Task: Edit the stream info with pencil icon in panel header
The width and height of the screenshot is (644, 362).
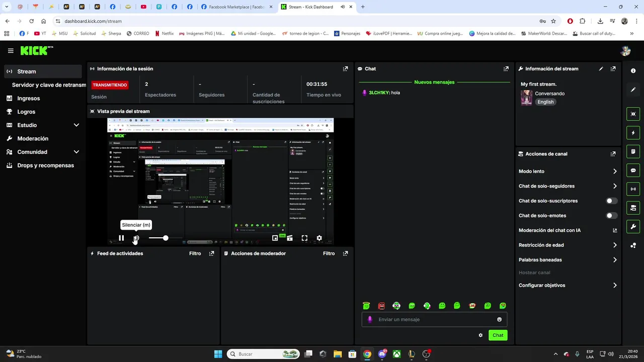Action: [601, 69]
